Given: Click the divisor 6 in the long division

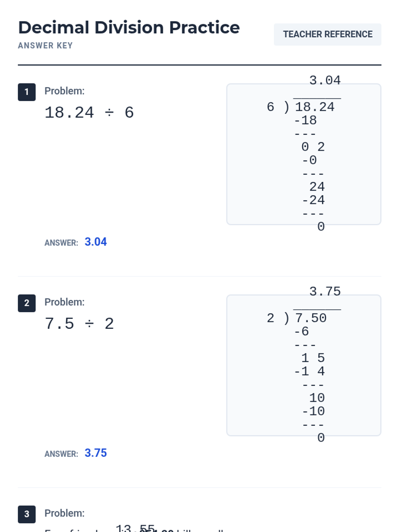Looking at the screenshot, I should point(270,107).
